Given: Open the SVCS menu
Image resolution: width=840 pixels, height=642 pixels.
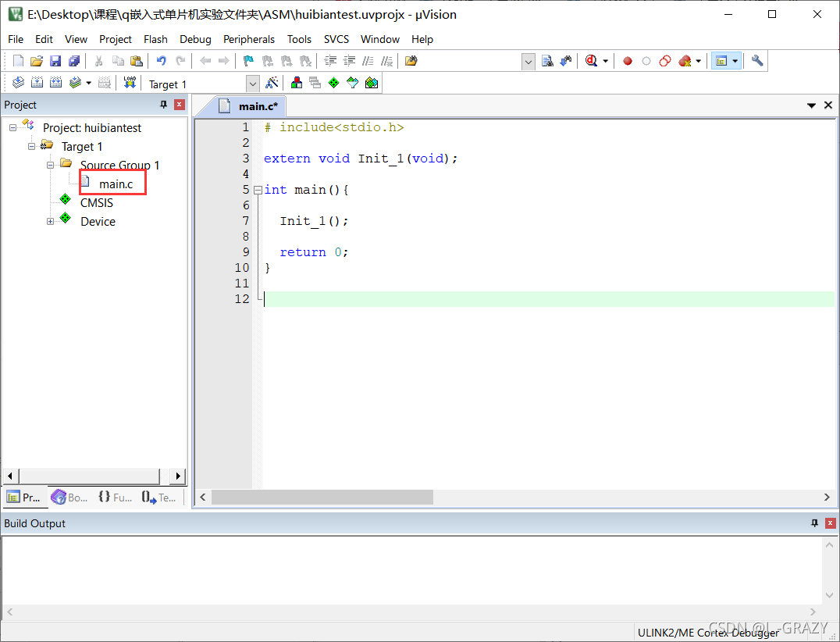Looking at the screenshot, I should click(336, 39).
